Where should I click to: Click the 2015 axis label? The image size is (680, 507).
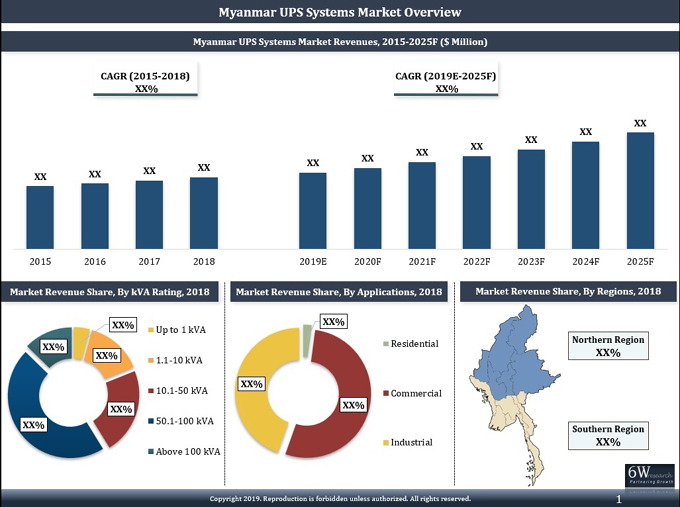tap(40, 262)
